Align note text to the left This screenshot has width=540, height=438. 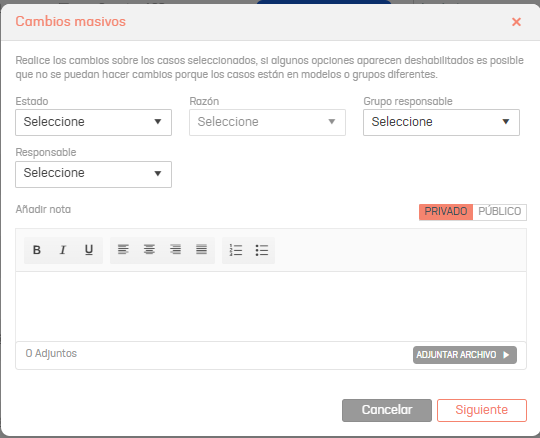[x=123, y=250]
